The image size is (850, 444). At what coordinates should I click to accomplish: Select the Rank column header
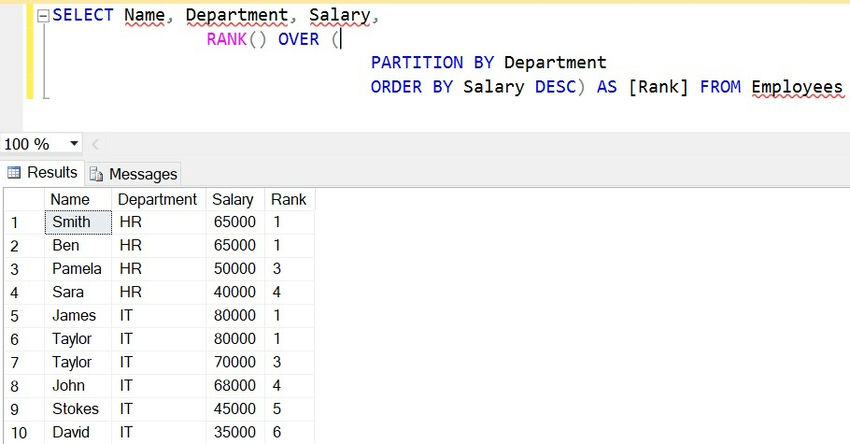pos(289,200)
